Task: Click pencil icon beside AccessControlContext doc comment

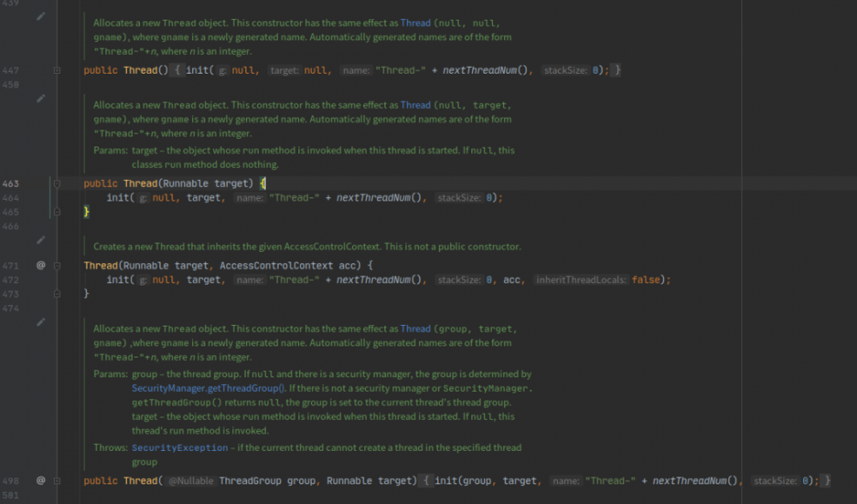Action: point(40,240)
